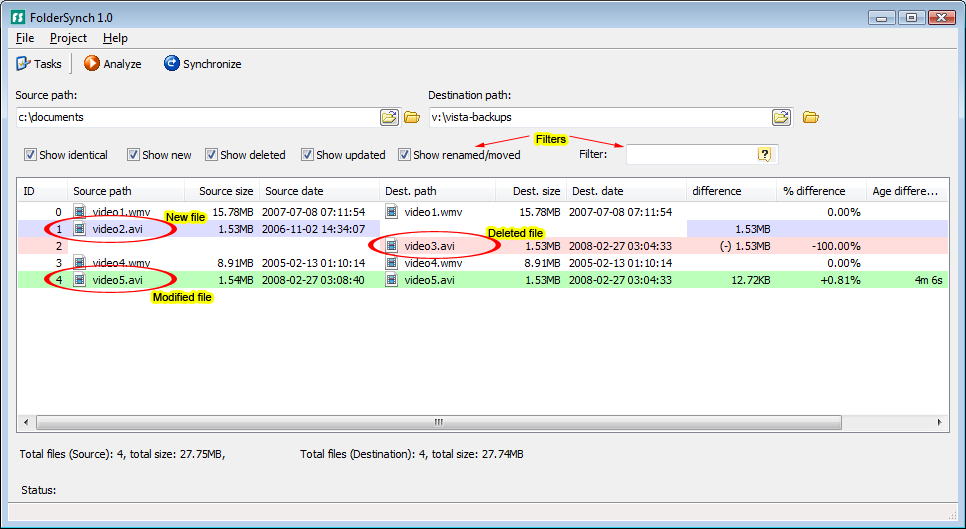The height and width of the screenshot is (529, 966).
Task: Click Total files (Destination) status text
Action: point(412,454)
